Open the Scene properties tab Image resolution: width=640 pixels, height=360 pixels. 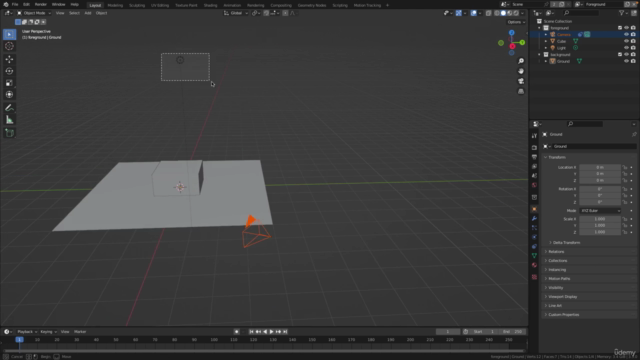[x=534, y=176]
